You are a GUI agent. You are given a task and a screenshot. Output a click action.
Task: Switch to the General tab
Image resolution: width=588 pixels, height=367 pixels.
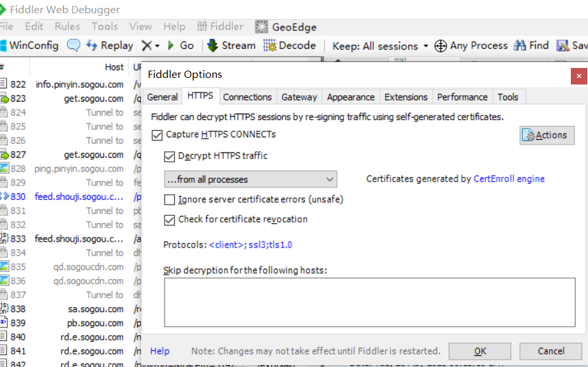tap(162, 97)
